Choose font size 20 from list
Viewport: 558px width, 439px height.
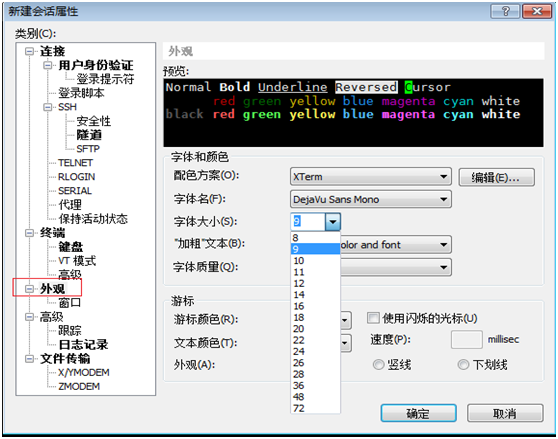(x=315, y=329)
